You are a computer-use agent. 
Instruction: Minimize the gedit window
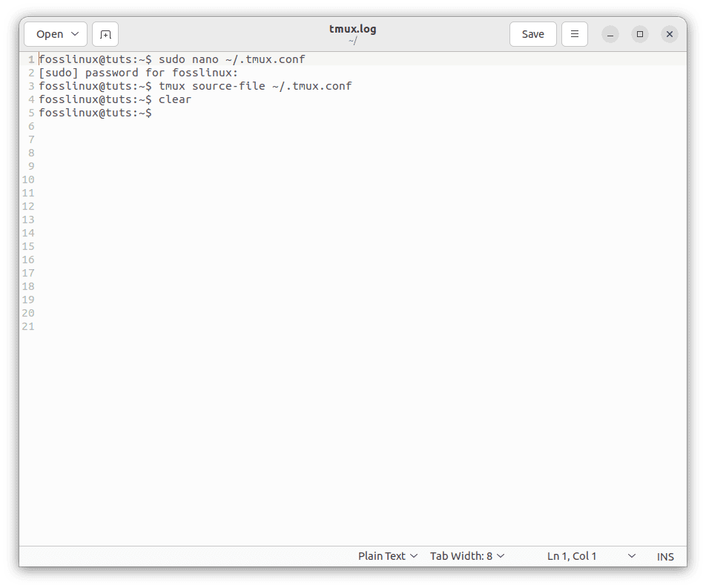pos(610,34)
